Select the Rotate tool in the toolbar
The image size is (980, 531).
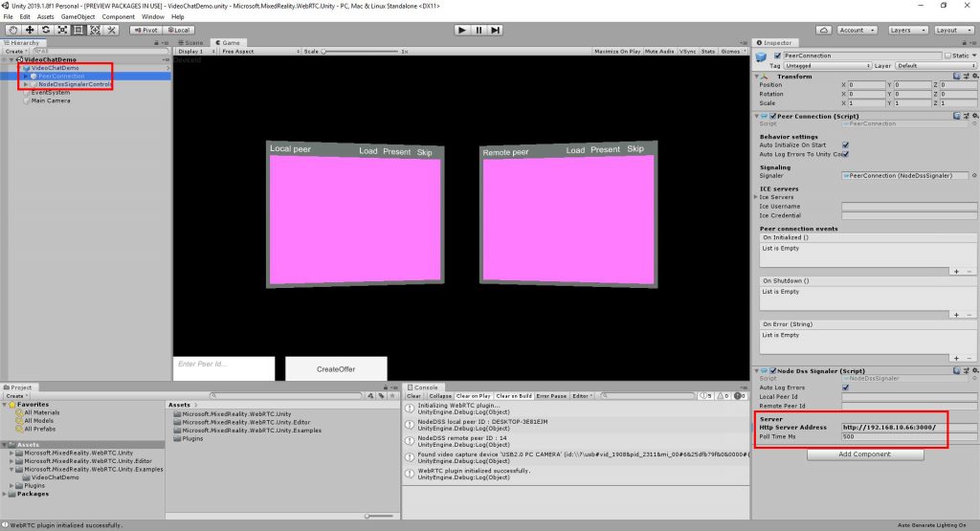[46, 30]
